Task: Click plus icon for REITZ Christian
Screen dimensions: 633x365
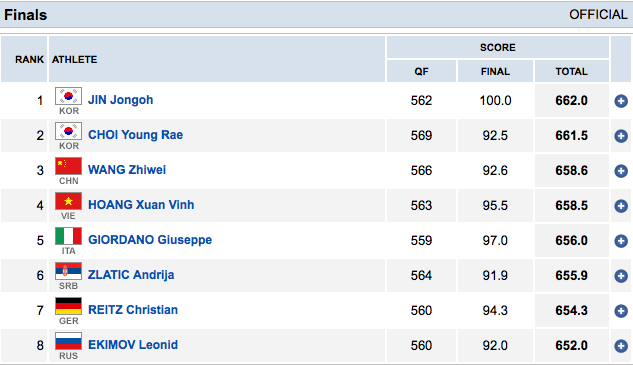Action: click(x=621, y=311)
